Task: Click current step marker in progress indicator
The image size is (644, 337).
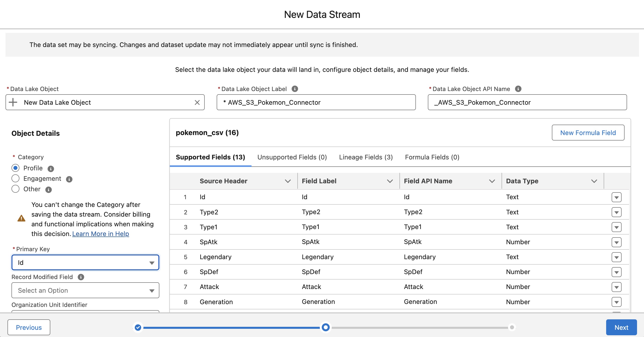Action: tap(325, 328)
